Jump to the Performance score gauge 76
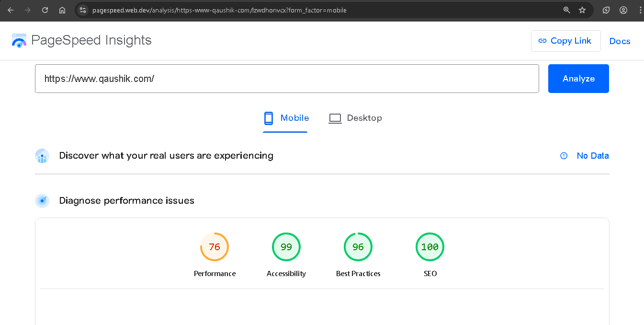 click(215, 247)
